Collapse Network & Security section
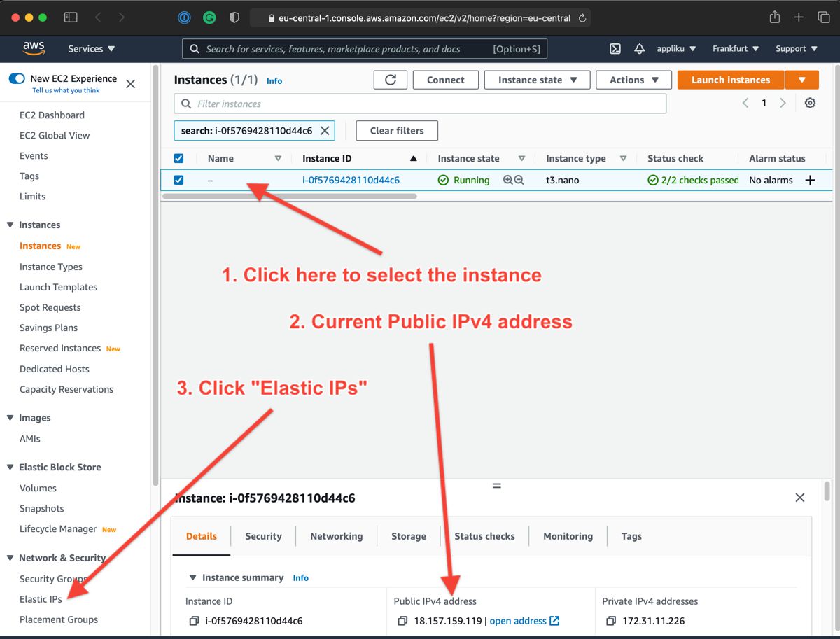The width and height of the screenshot is (840, 639). click(10, 558)
